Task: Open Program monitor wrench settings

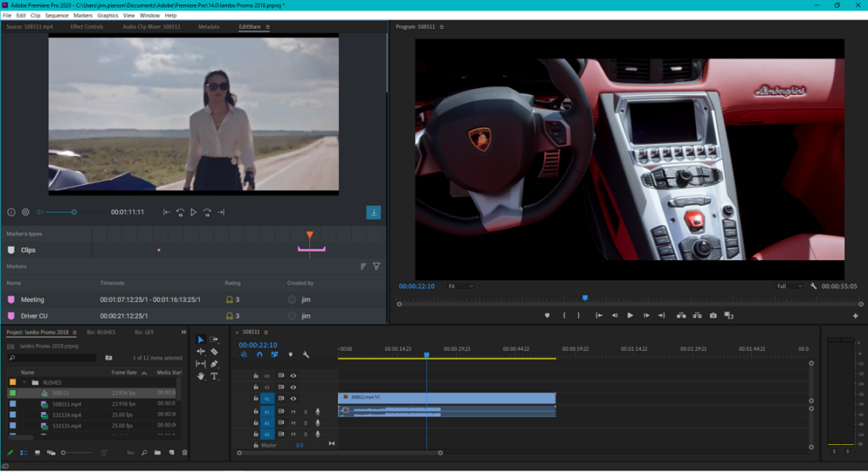Action: [x=813, y=287]
